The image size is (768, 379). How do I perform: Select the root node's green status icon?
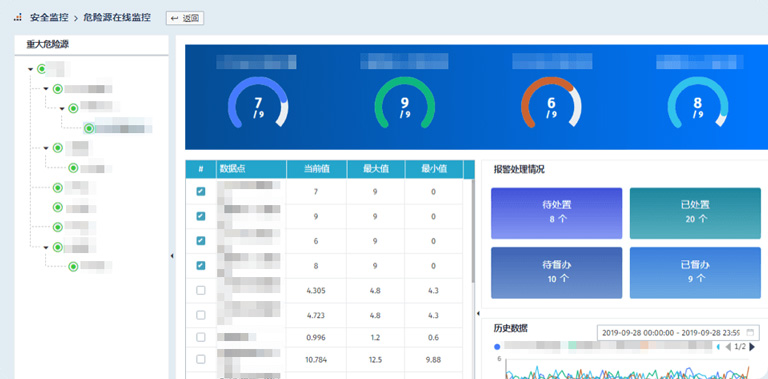pos(42,69)
